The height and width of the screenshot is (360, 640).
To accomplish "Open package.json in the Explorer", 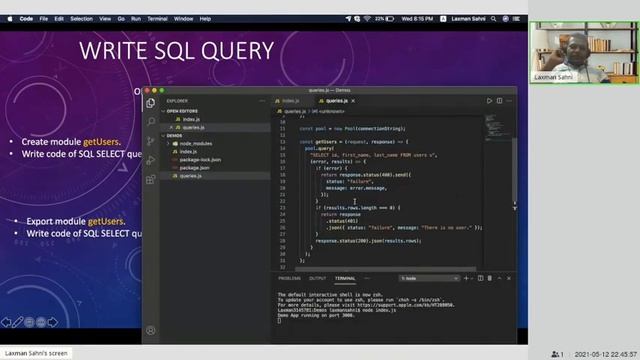I will pyautogui.click(x=194, y=168).
